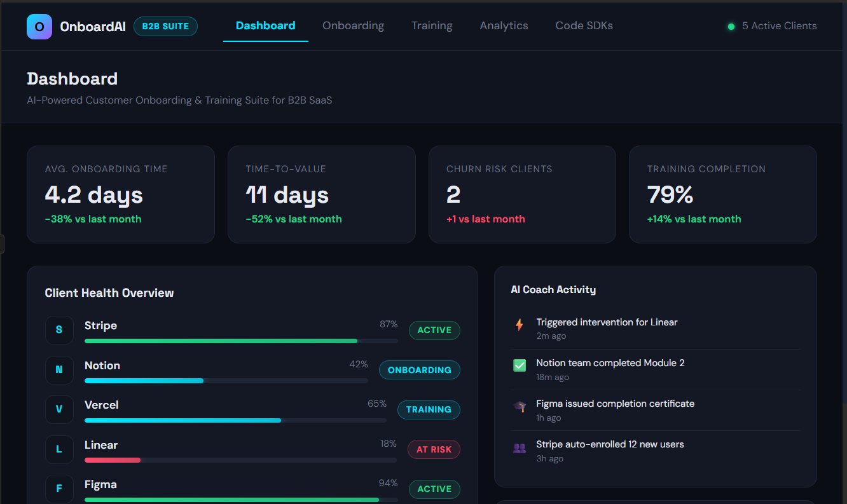Viewport: 847px width, 504px height.
Task: Click the "2m ago" timestamp
Action: point(551,336)
